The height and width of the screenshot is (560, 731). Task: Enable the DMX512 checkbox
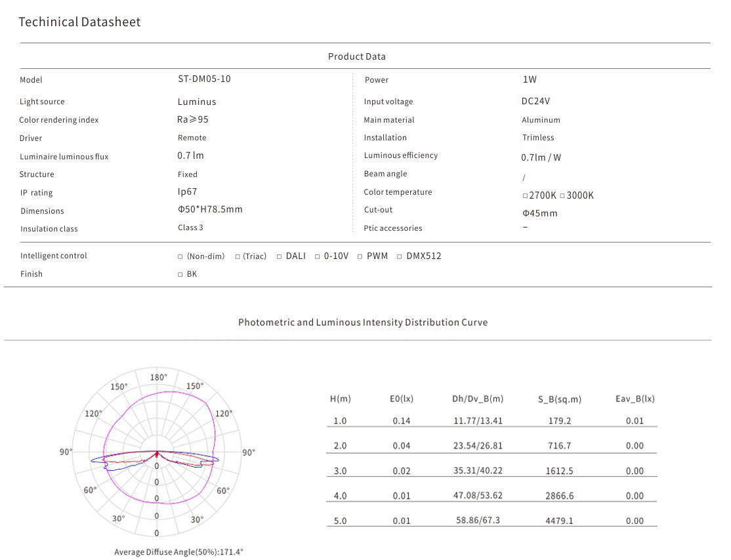[400, 256]
